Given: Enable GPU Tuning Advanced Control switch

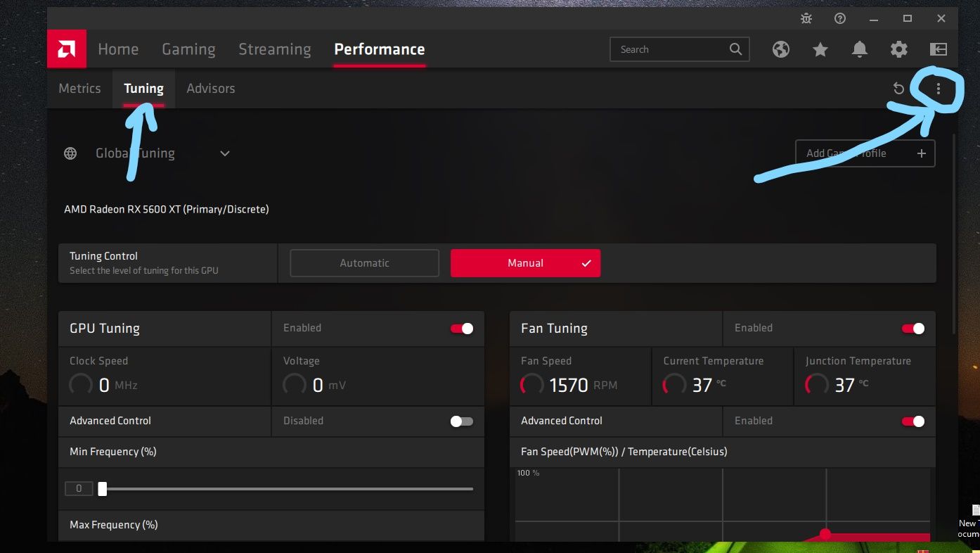Looking at the screenshot, I should click(462, 421).
